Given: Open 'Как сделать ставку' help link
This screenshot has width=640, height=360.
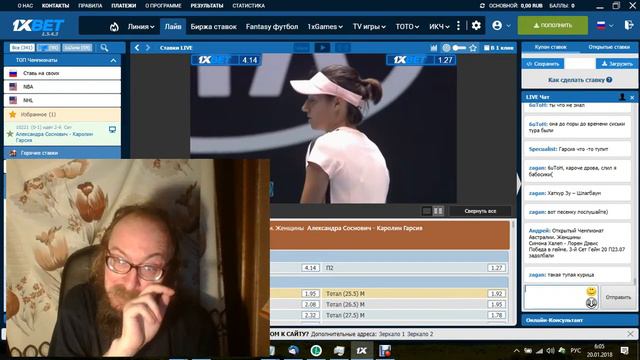Looking at the screenshot, I should [x=580, y=80].
